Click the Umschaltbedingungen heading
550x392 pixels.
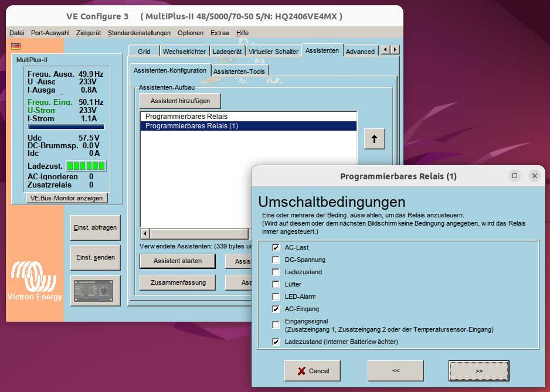point(331,202)
